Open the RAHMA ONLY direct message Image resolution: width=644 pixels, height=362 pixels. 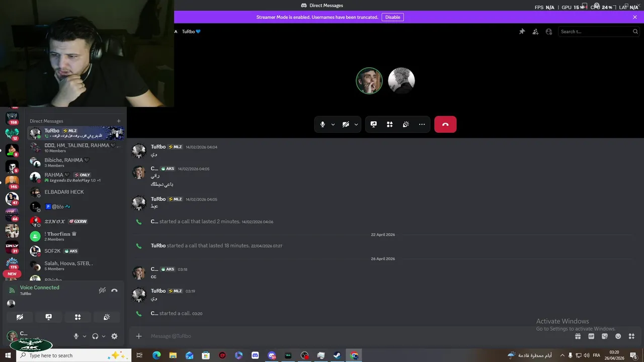76,177
